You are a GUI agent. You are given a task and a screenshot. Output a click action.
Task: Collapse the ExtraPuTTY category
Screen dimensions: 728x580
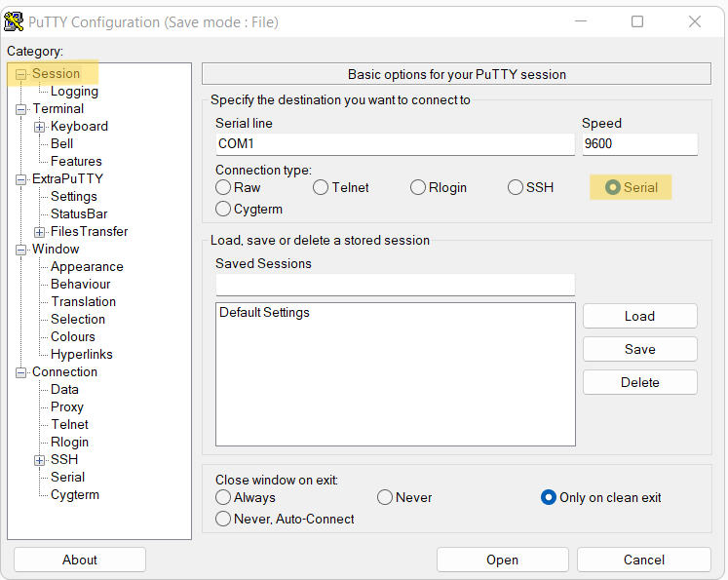click(20, 179)
